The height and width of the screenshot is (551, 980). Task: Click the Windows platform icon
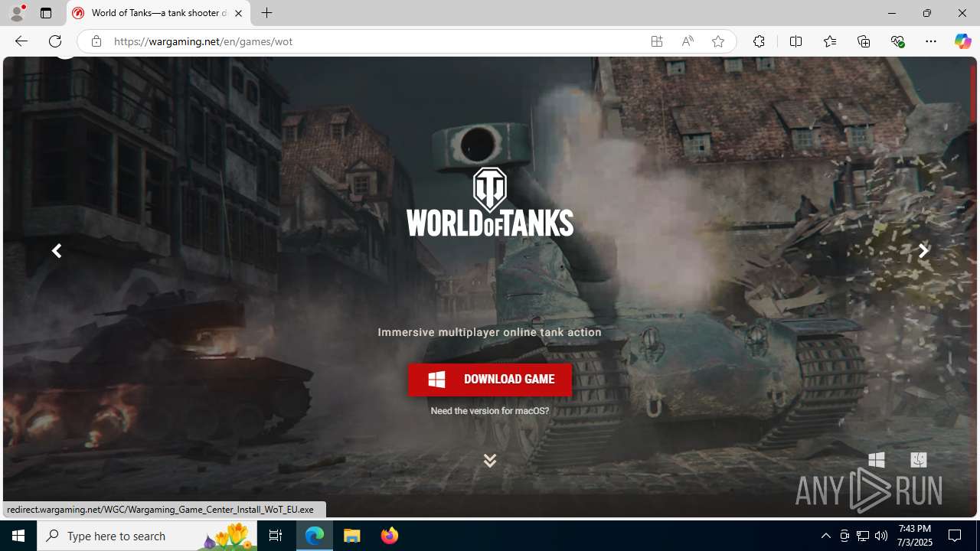[877, 459]
